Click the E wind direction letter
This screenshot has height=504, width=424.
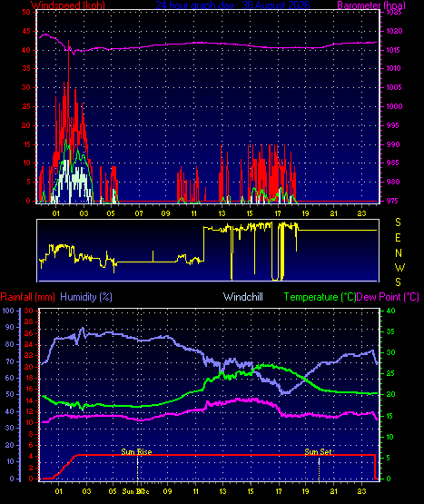398,238
